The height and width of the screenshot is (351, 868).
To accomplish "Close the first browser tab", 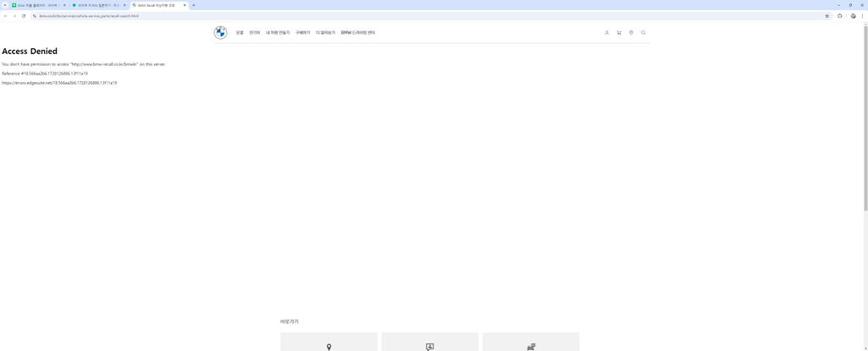I will 65,5.
